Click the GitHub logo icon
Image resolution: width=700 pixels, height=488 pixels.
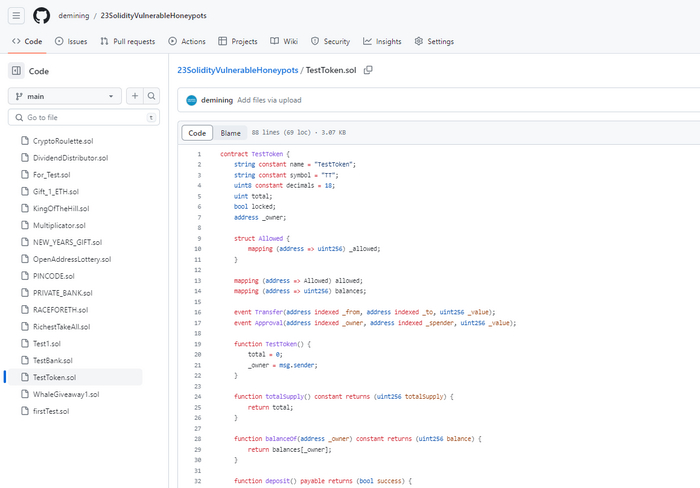[41, 17]
